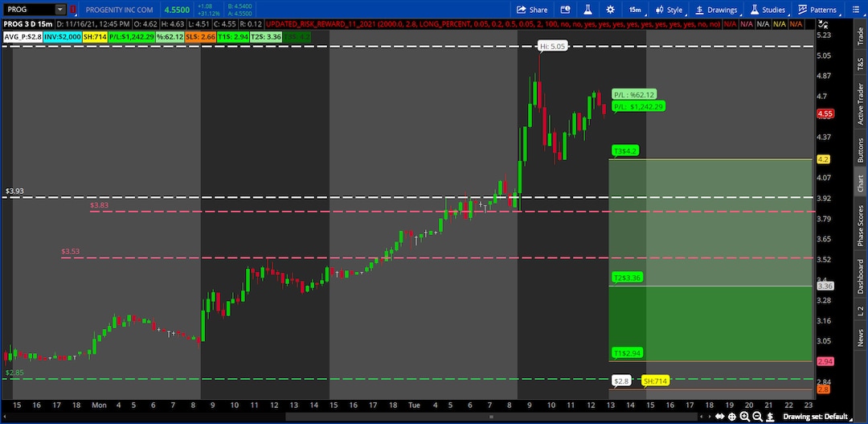
Task: Click the SL$: 2.66 orange label
Action: click(202, 36)
